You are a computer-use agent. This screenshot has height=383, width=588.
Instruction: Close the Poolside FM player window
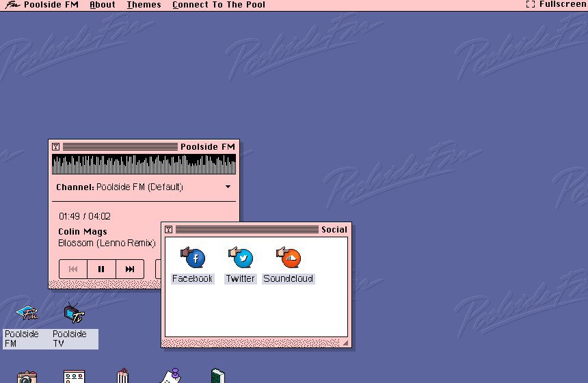tap(56, 146)
